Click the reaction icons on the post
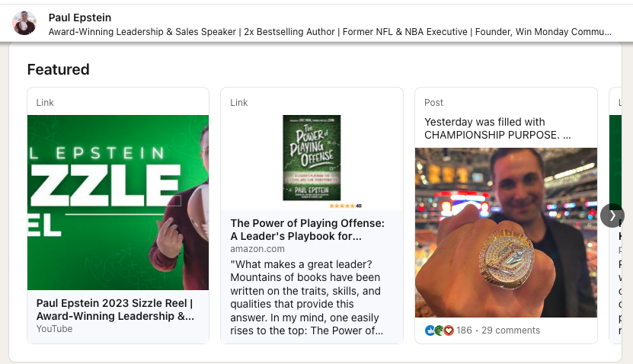The width and height of the screenshot is (633, 364). point(440,330)
